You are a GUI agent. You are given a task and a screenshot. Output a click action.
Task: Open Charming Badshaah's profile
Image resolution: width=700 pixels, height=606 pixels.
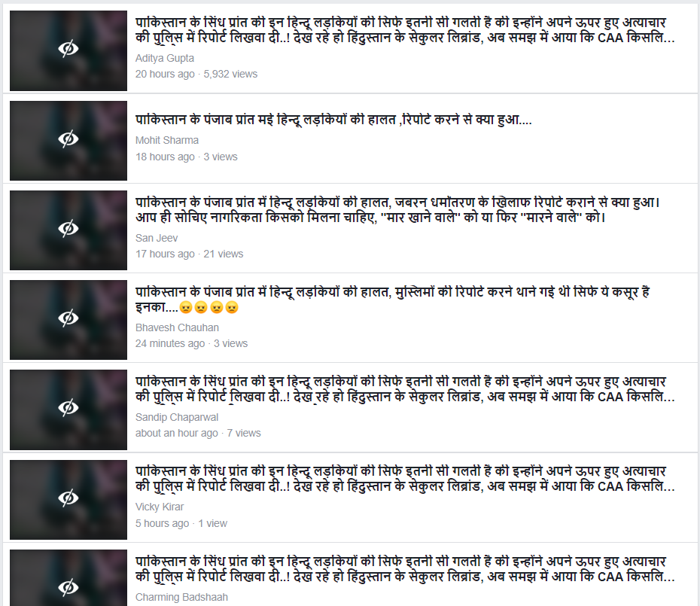(x=181, y=597)
